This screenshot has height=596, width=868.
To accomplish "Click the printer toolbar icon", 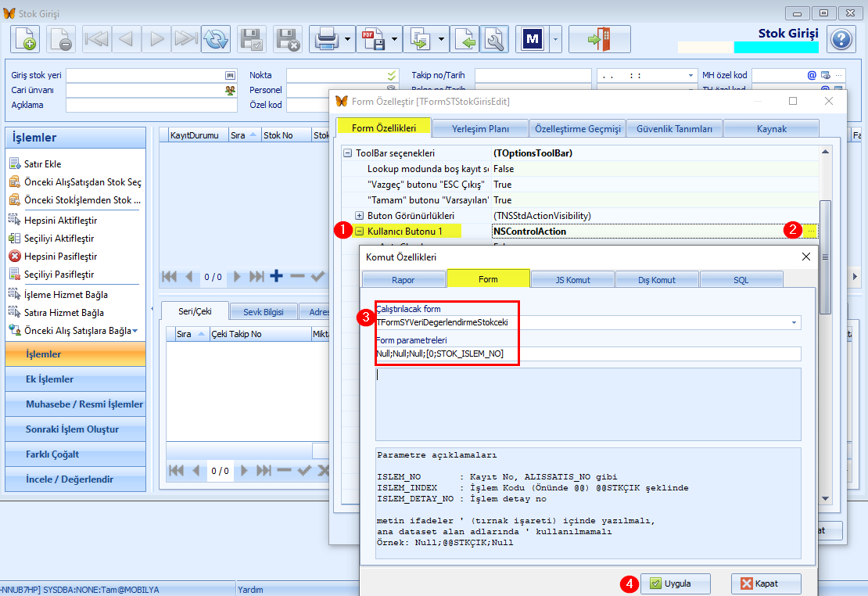I will pyautogui.click(x=327, y=39).
